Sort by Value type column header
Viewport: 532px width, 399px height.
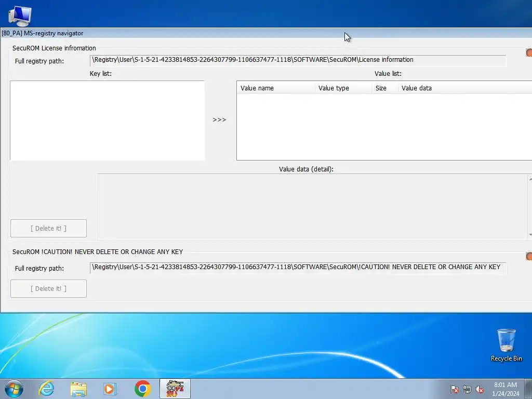tap(343, 88)
